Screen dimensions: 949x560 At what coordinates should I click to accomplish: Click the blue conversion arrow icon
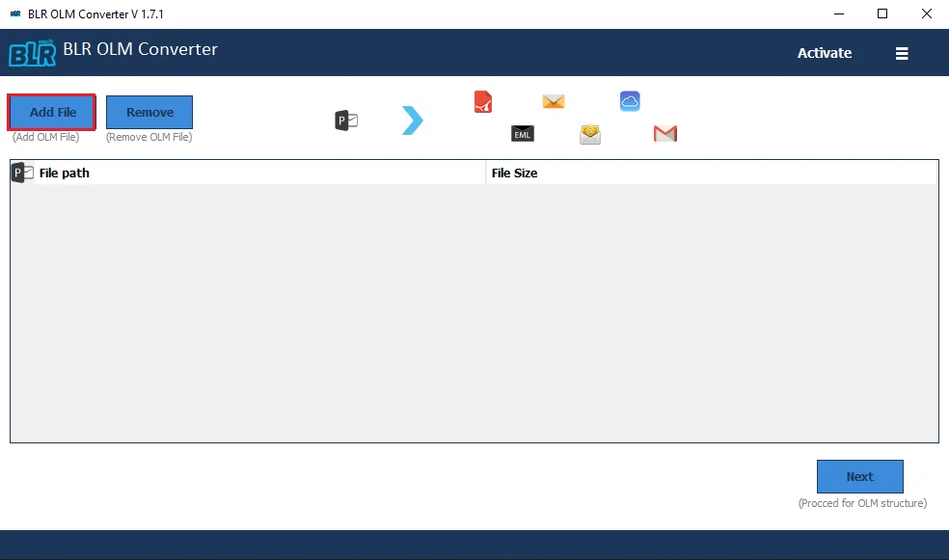(413, 118)
